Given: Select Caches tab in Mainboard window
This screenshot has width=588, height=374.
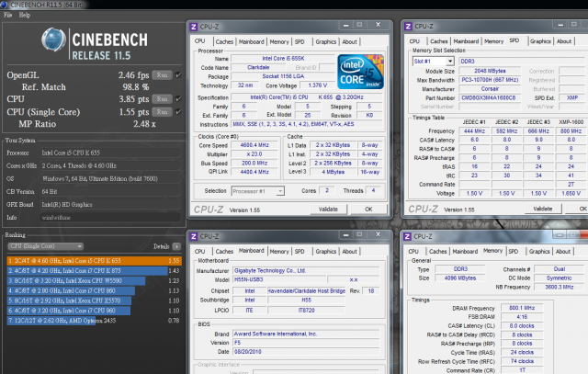Looking at the screenshot, I should (x=224, y=252).
